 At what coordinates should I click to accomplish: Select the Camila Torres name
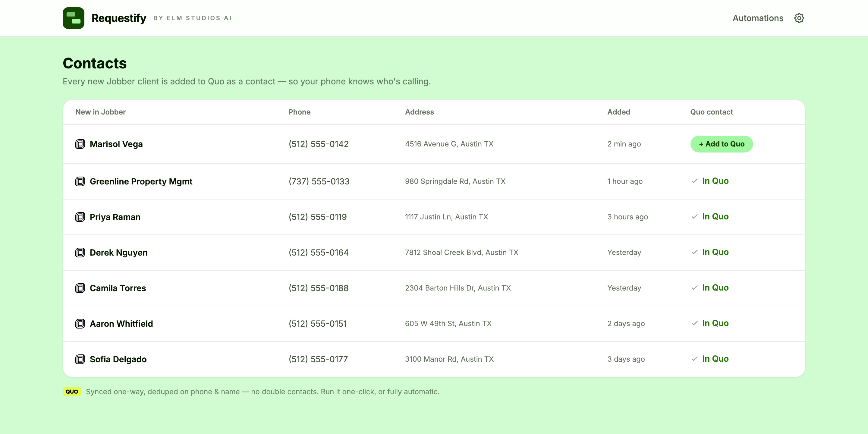pyautogui.click(x=118, y=288)
